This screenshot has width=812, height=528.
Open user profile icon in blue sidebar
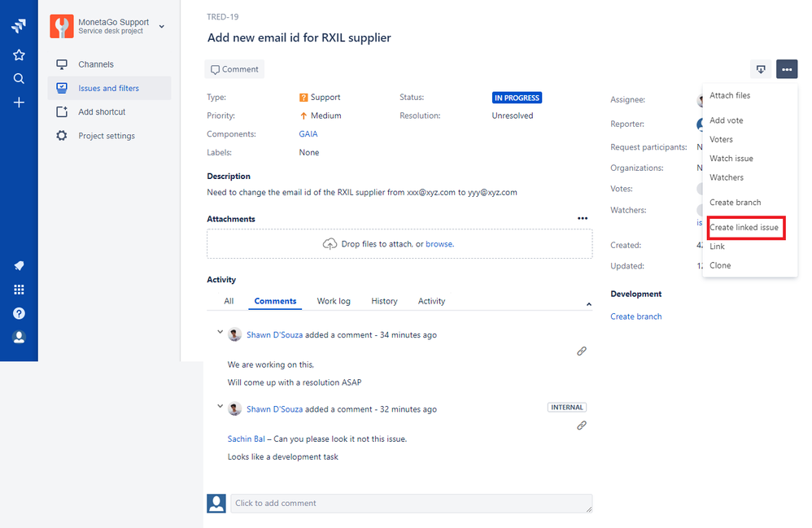[19, 337]
